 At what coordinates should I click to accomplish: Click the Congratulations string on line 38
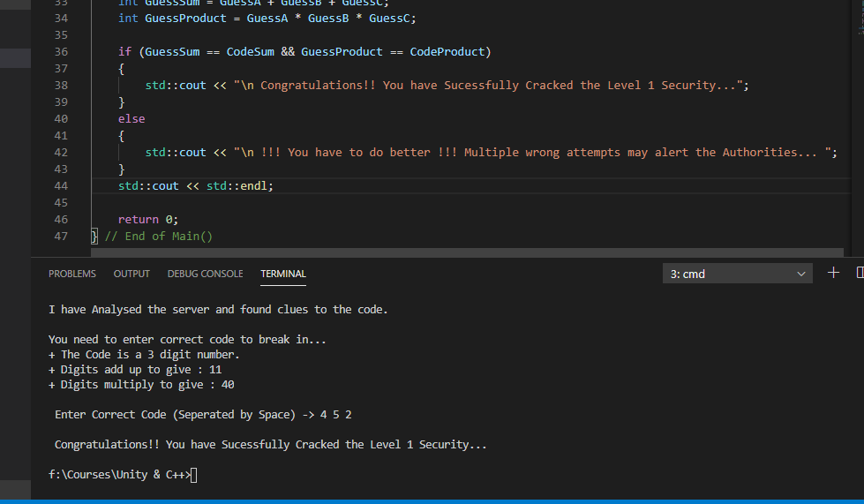click(488, 86)
